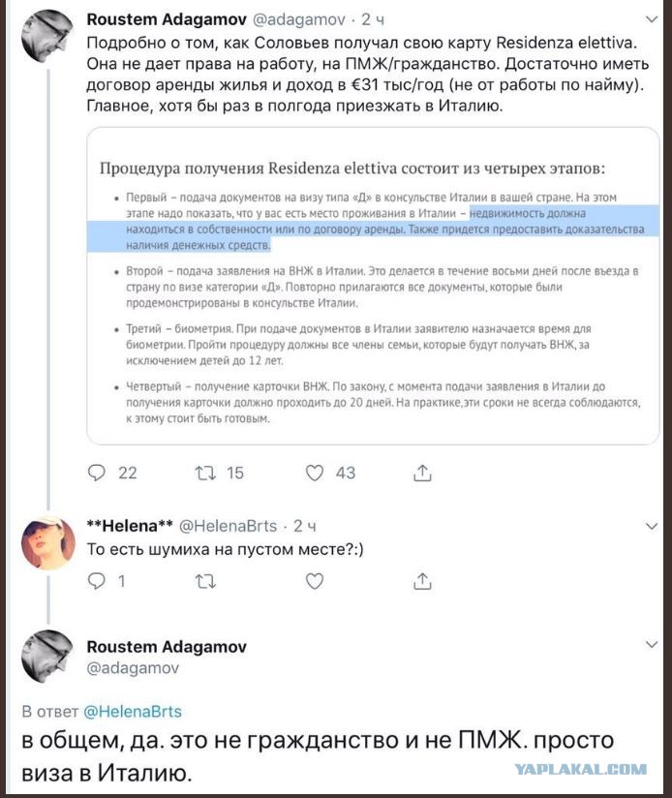The width and height of the screenshot is (672, 798).
Task: Open the options chevron on Helena's tweet
Action: coord(651,526)
